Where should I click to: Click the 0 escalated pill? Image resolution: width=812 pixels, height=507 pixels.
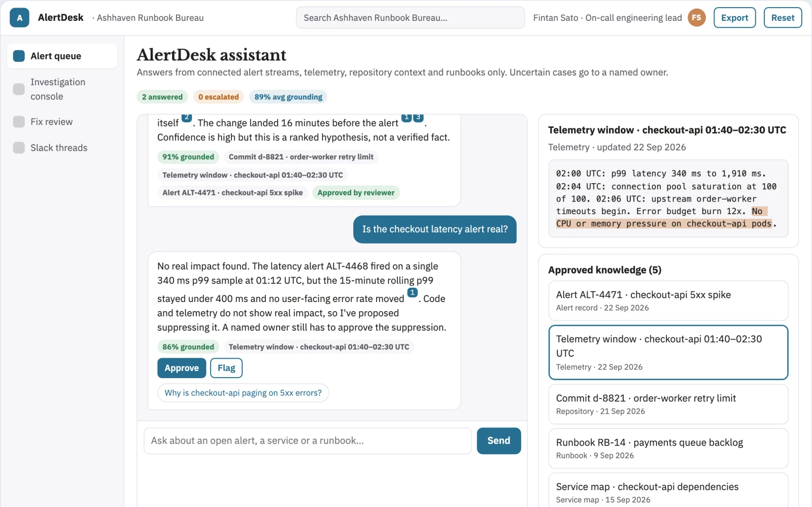pyautogui.click(x=218, y=97)
